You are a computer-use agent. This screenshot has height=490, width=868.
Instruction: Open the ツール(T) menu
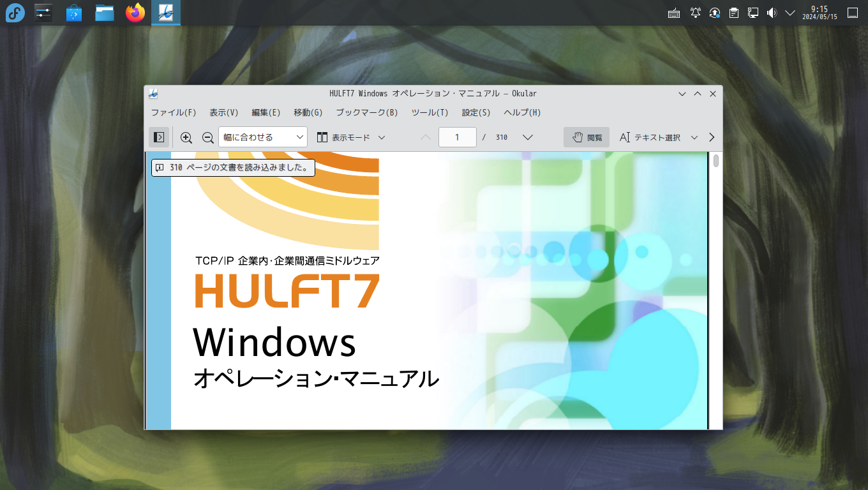[430, 112]
